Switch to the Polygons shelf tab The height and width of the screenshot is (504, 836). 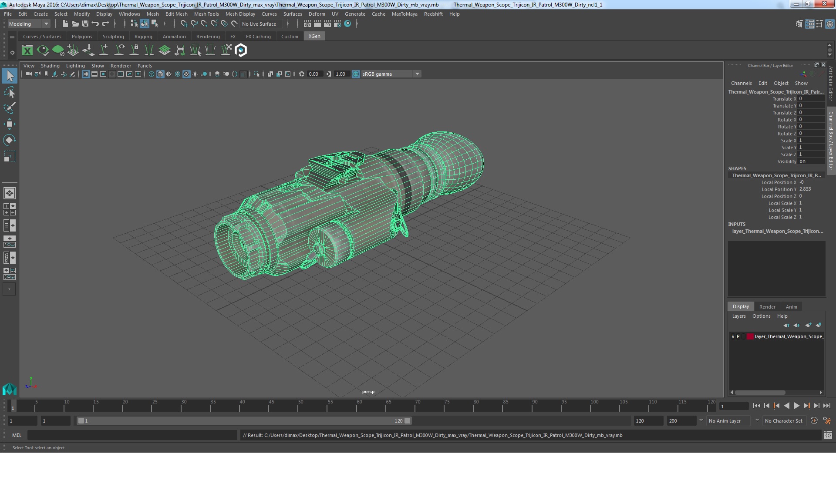(x=82, y=37)
